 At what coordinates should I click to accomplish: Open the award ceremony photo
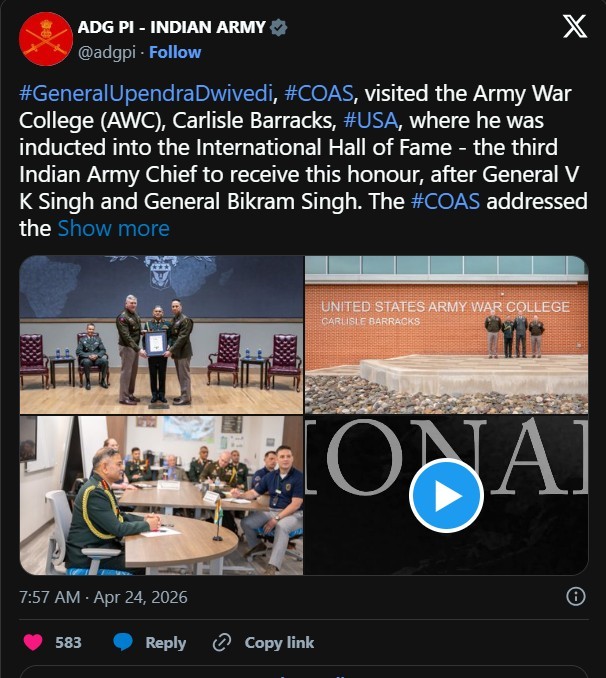[161, 334]
